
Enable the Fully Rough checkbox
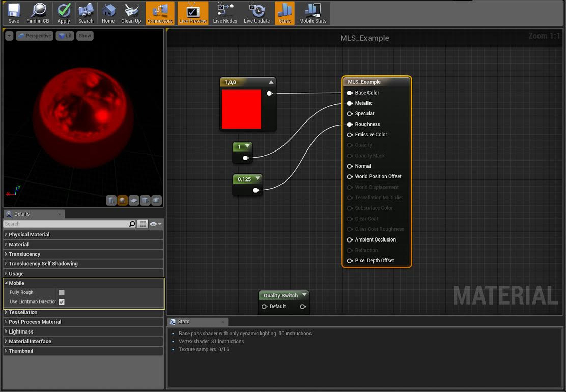pos(62,292)
